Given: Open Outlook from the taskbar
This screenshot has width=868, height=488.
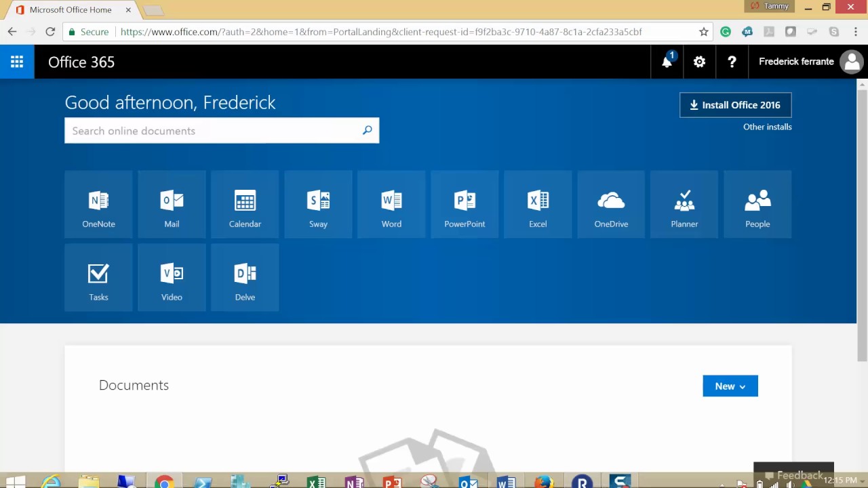Looking at the screenshot, I should tap(468, 482).
